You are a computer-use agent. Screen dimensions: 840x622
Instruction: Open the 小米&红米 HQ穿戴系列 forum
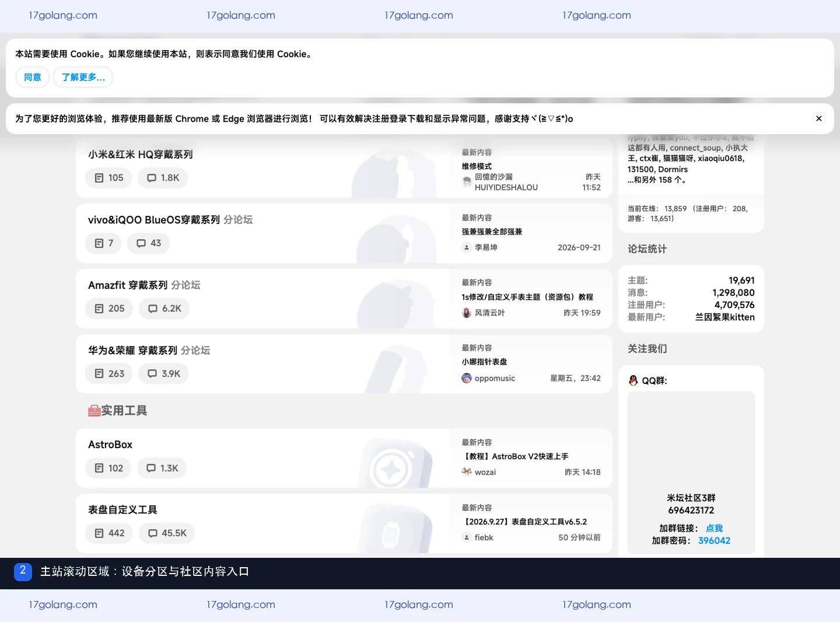pos(141,155)
